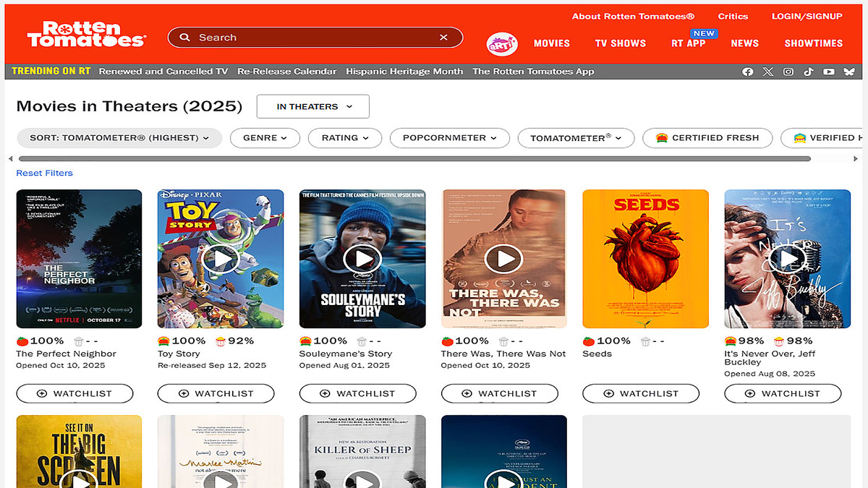Image resolution: width=868 pixels, height=488 pixels.
Task: Open the In Theaters dropdown
Action: (313, 106)
